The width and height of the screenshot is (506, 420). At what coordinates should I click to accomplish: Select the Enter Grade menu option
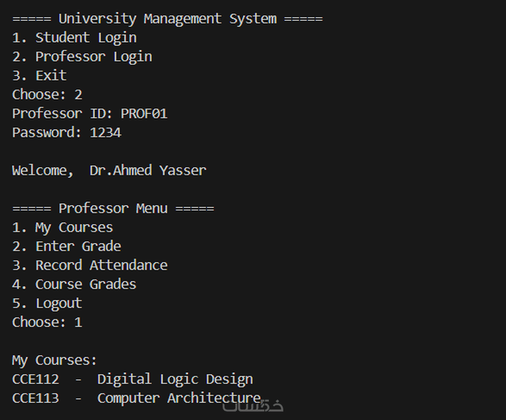pos(67,246)
